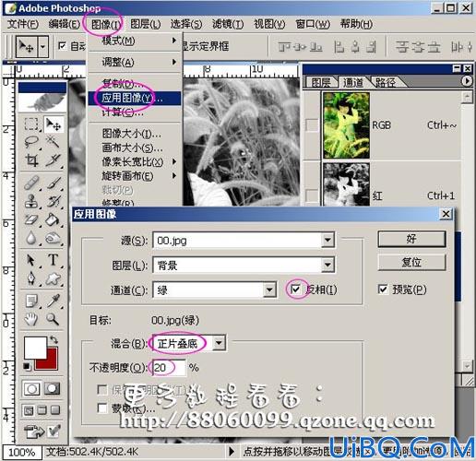Select the Path Selection tool
Image resolution: width=476 pixels, height=461 pixels.
coord(31,260)
